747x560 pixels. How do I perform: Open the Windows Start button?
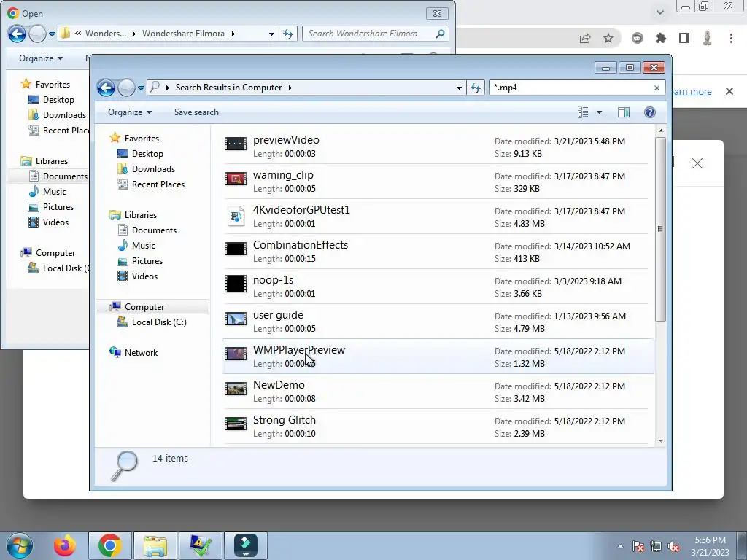point(20,545)
